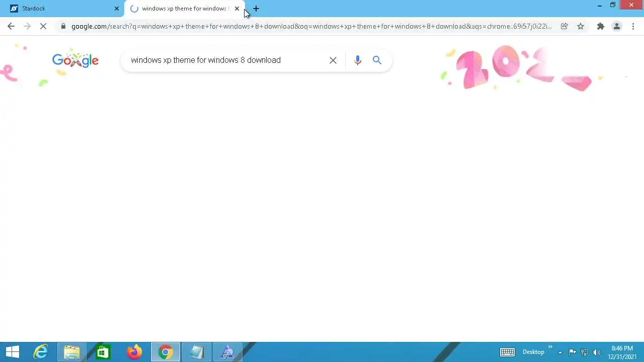Open the volume speaker icon
This screenshot has width=644, height=362.
point(597,352)
